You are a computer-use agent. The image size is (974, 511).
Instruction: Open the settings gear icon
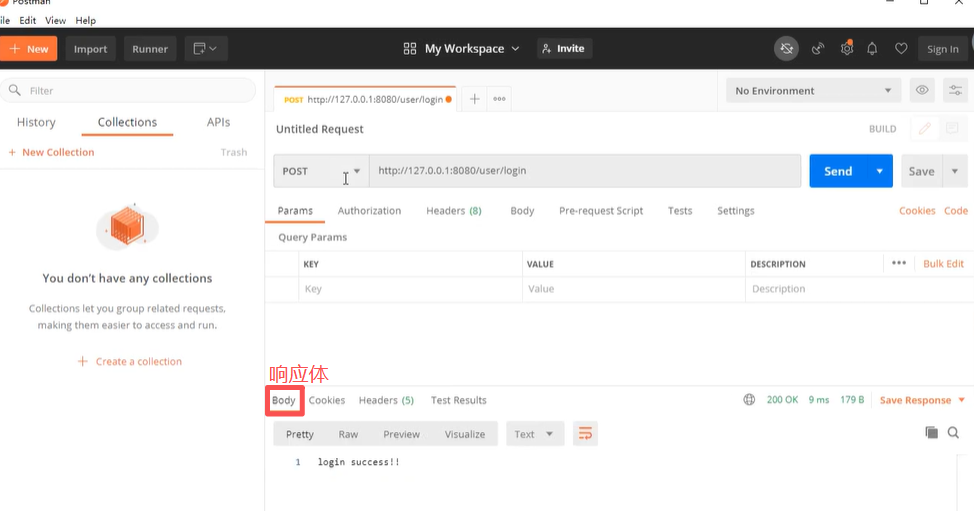[847, 48]
